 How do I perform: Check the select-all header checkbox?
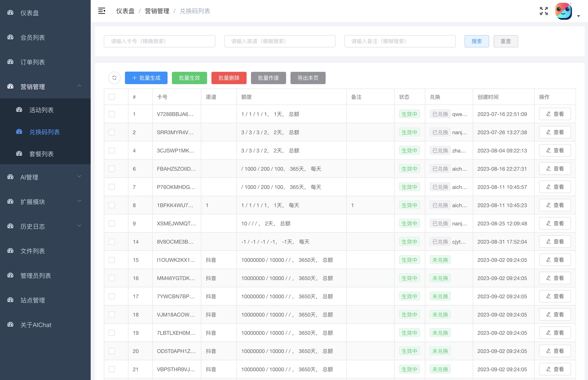112,97
